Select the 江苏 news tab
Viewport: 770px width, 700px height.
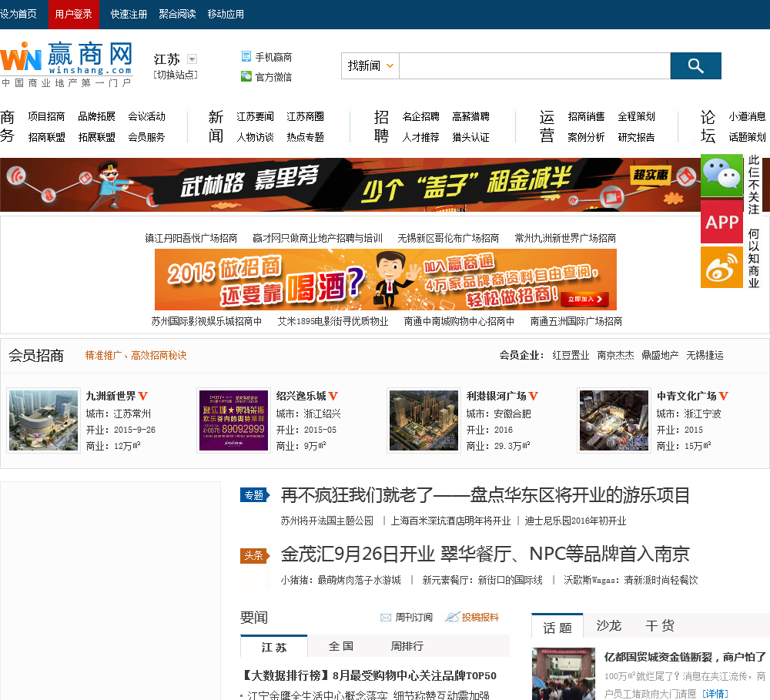274,647
